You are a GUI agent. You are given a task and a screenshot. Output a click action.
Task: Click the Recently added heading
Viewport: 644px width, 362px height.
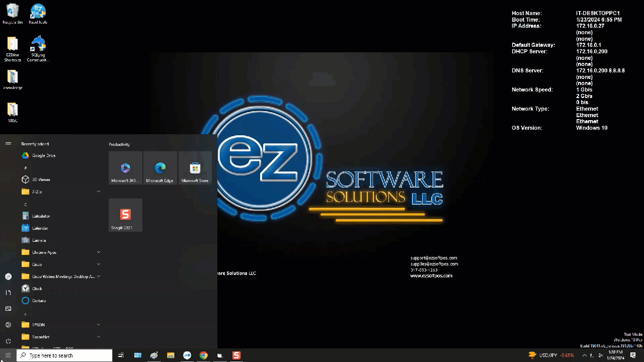pos(35,144)
